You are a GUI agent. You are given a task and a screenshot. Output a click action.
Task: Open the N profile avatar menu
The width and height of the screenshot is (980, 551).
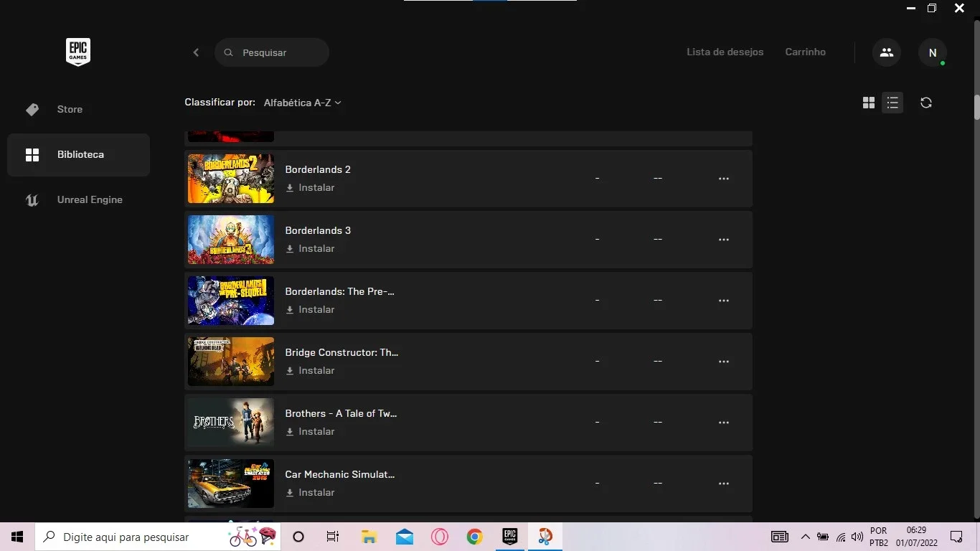[933, 52]
